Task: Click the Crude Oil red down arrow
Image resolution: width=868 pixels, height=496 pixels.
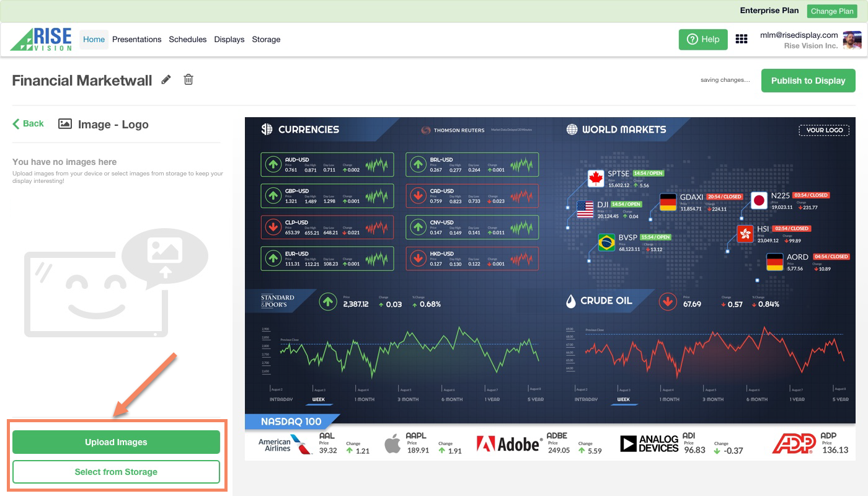Action: (668, 301)
